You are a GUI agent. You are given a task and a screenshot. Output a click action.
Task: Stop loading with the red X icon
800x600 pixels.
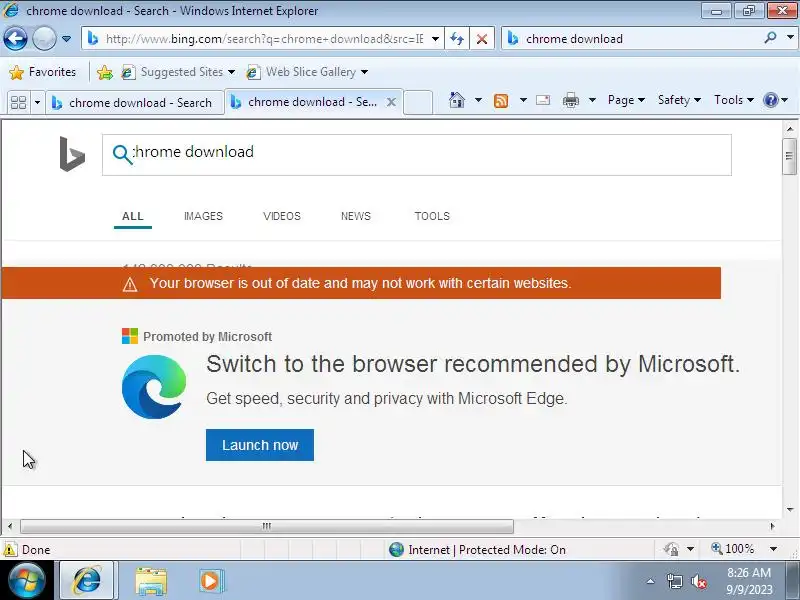481,39
